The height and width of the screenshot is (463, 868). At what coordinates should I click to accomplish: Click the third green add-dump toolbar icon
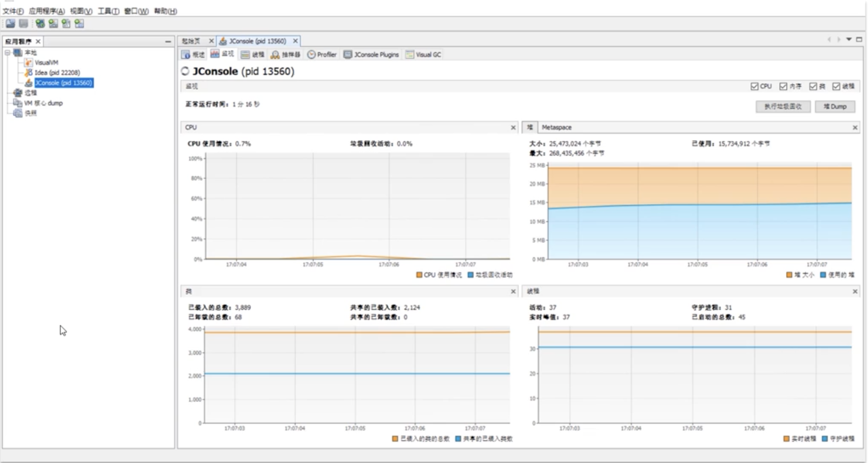tap(66, 23)
